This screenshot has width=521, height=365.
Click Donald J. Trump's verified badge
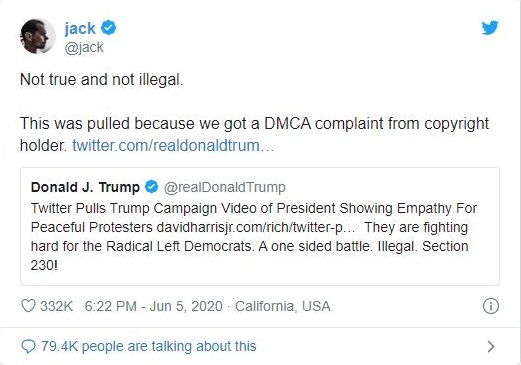[152, 187]
